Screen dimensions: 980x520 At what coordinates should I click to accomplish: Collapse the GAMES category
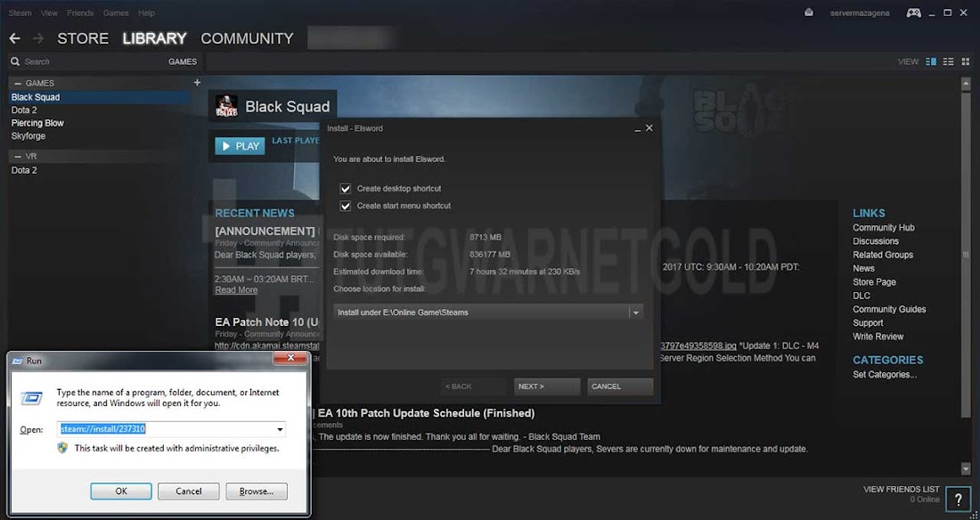(18, 83)
